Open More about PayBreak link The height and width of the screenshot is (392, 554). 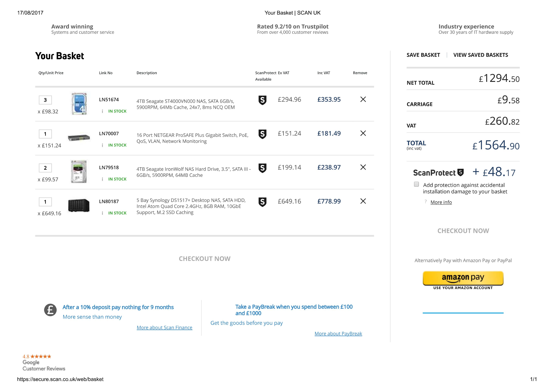point(338,334)
